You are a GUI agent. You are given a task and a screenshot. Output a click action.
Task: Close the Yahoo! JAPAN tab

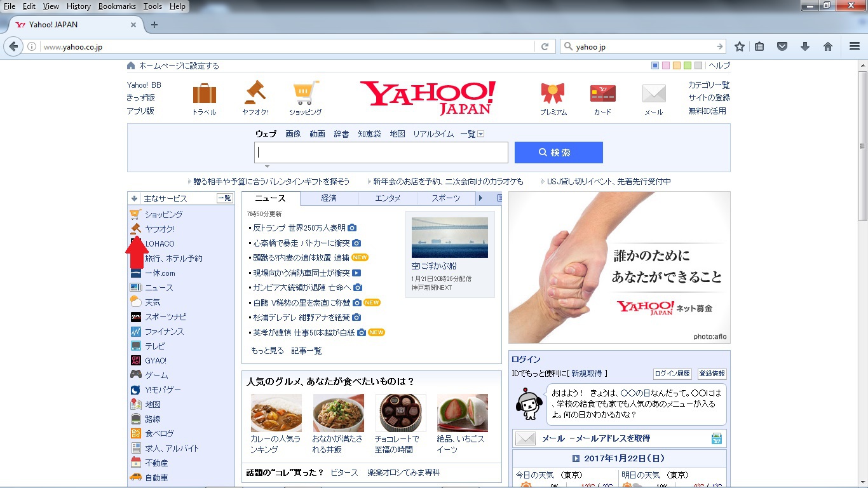(x=133, y=25)
